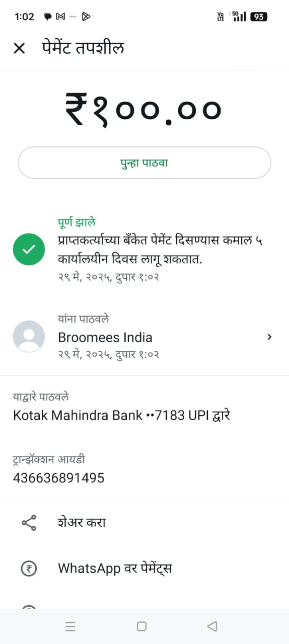The image size is (289, 644).
Task: Tap the Android recent apps menu icon
Action: (x=70, y=626)
